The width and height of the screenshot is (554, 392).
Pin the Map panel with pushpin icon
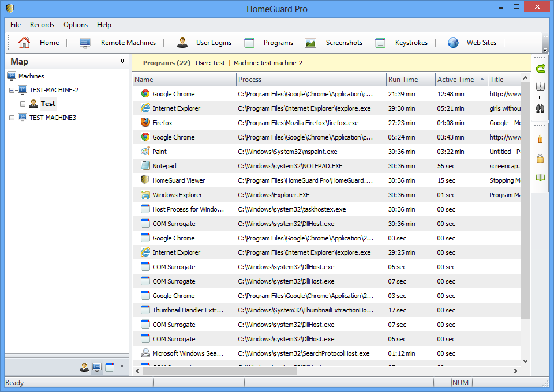[122, 61]
